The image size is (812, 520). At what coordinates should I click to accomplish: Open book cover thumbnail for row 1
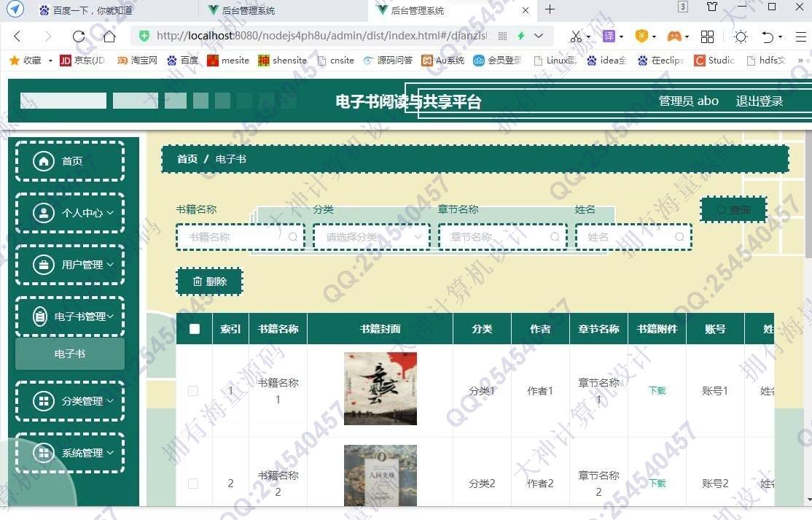(x=380, y=389)
